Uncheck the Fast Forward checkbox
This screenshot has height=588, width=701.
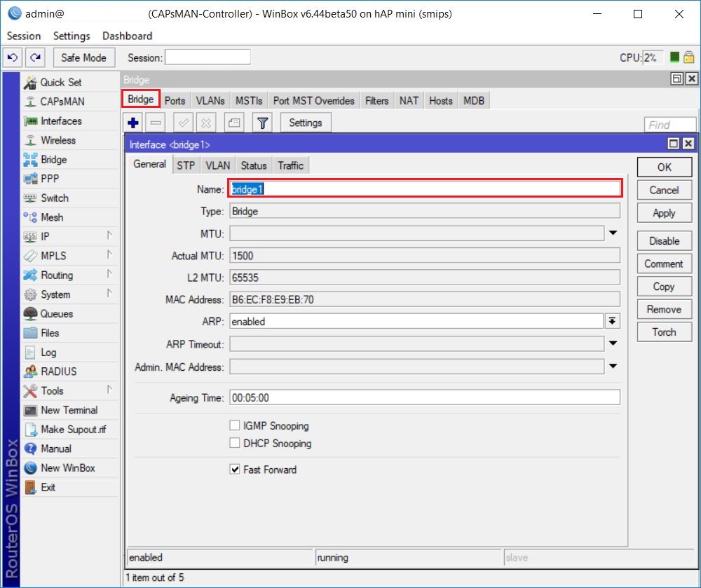click(235, 469)
